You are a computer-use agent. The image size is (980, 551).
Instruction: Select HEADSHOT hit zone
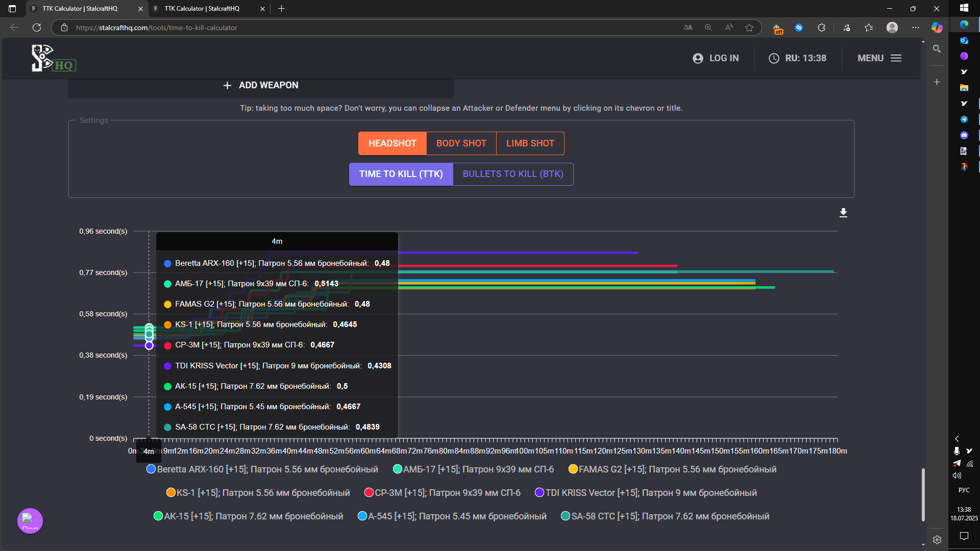point(393,143)
